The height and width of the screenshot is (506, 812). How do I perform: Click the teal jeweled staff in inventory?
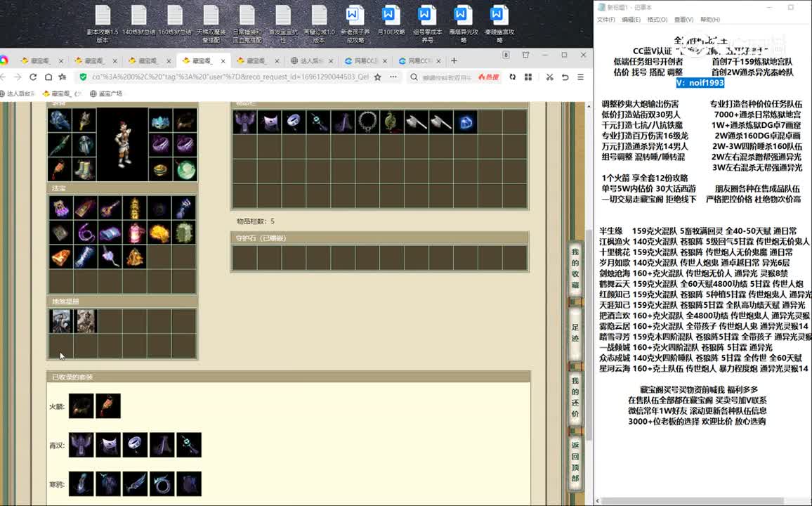[x=318, y=122]
